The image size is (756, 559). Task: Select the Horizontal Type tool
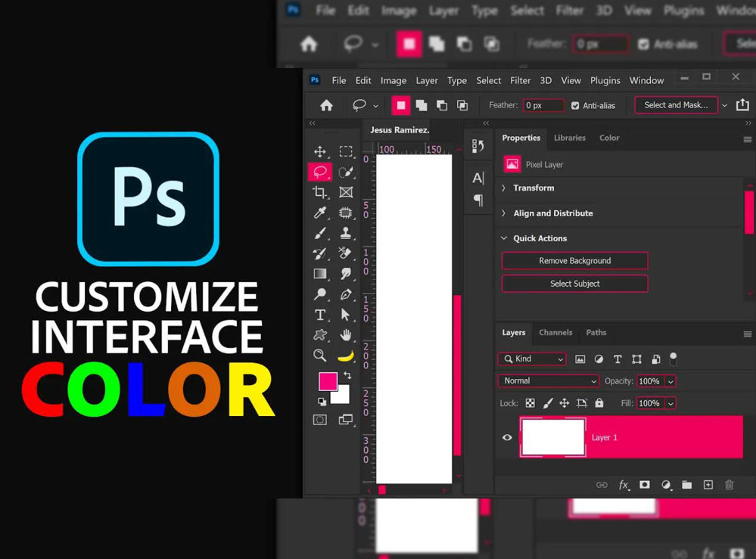[x=319, y=315]
